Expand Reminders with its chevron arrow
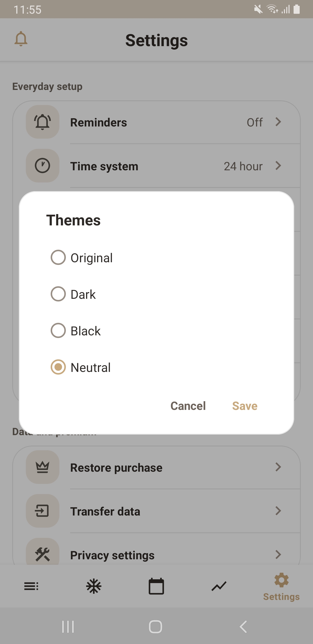 pyautogui.click(x=278, y=122)
